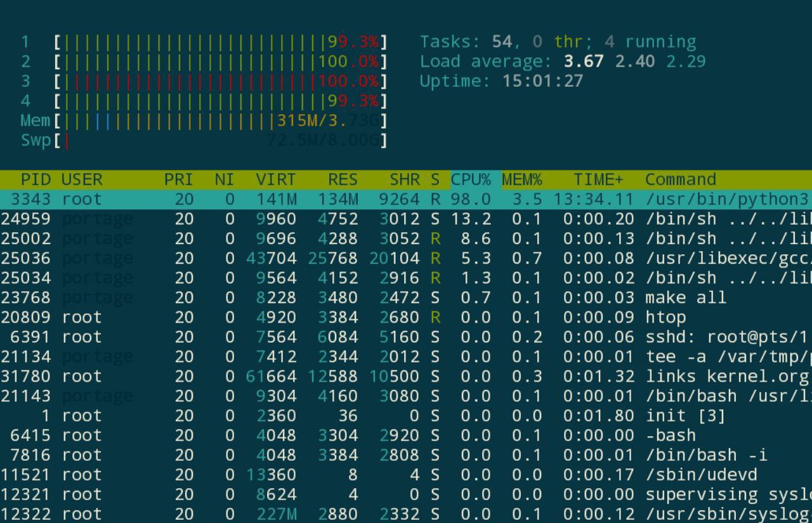Click the Uptime 15:01:27 value
This screenshot has height=523, width=812.
pos(542,81)
